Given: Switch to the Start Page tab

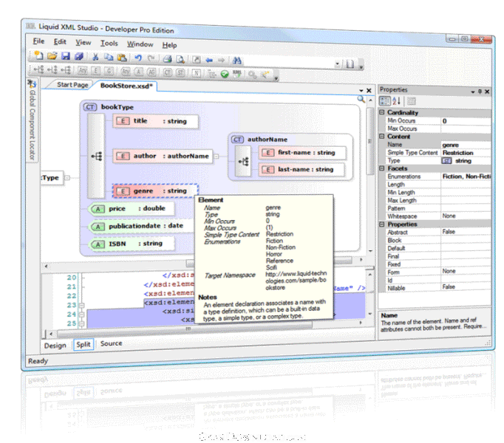Looking at the screenshot, I should 72,85.
